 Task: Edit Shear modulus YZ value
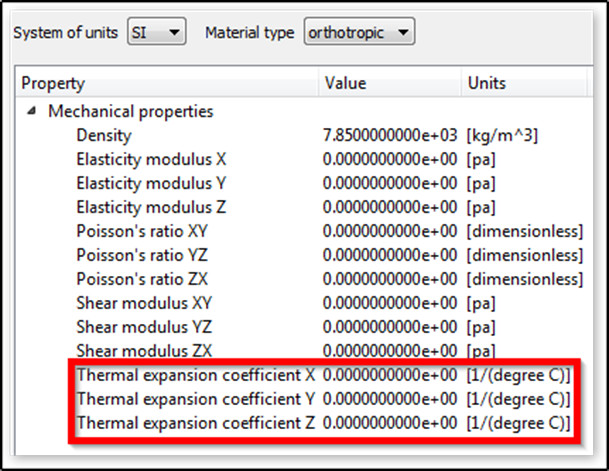[x=391, y=327]
